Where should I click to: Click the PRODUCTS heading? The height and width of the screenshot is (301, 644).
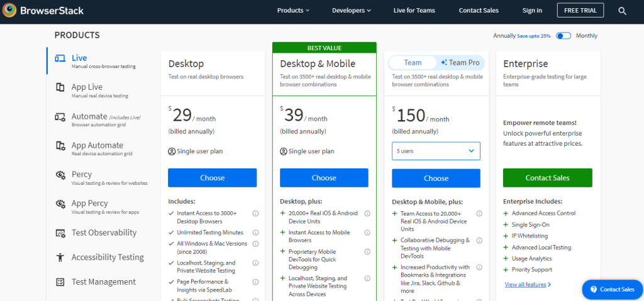tap(77, 35)
